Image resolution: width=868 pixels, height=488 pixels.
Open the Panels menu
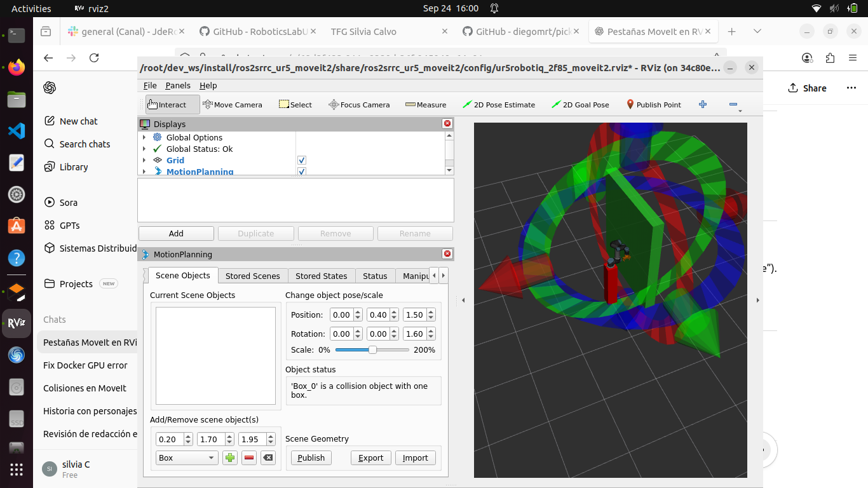click(177, 85)
